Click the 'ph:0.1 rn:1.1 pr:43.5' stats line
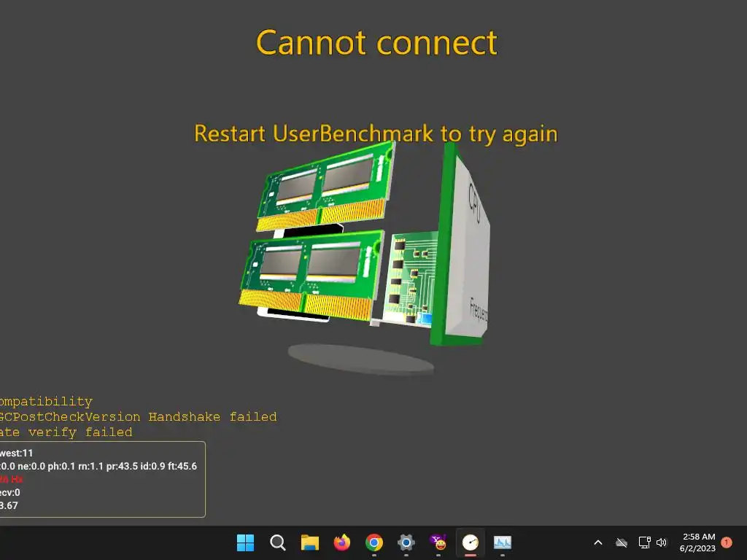The image size is (747, 560). 98,466
